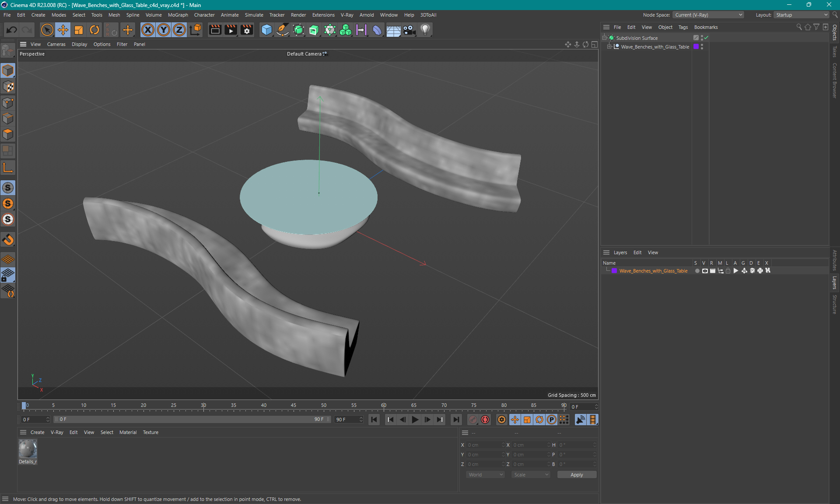The width and height of the screenshot is (840, 504).
Task: Open the Coordinate World dropdown
Action: [x=483, y=474]
